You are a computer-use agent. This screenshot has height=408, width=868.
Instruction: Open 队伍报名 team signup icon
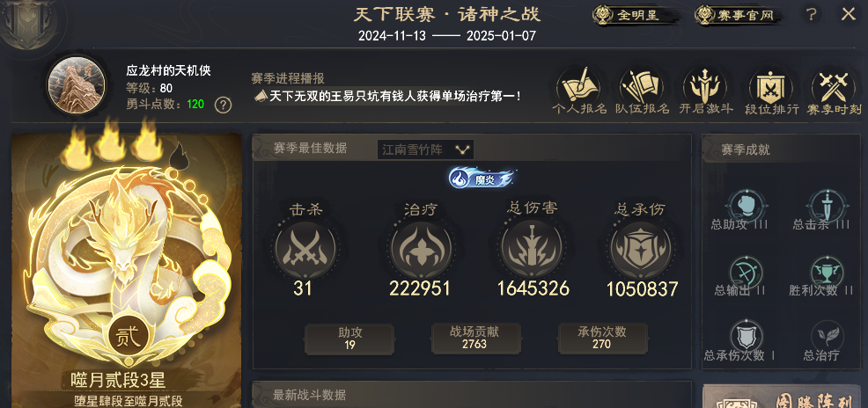point(642,91)
